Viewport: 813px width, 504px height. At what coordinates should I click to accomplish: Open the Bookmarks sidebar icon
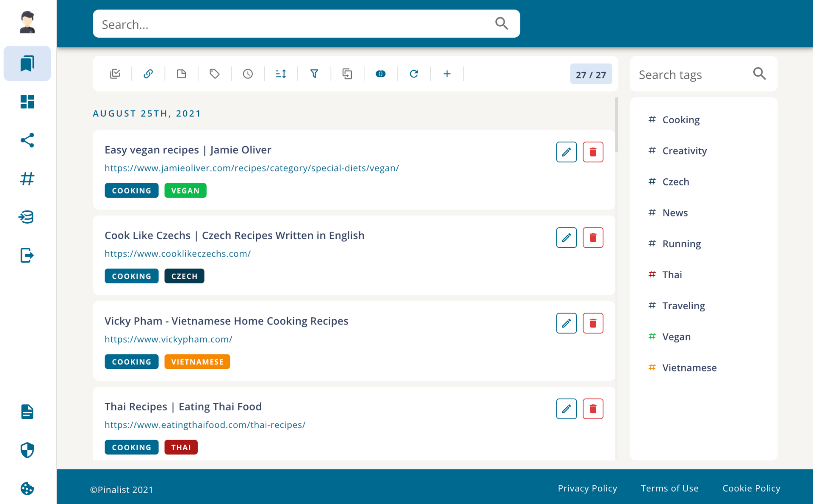click(27, 63)
